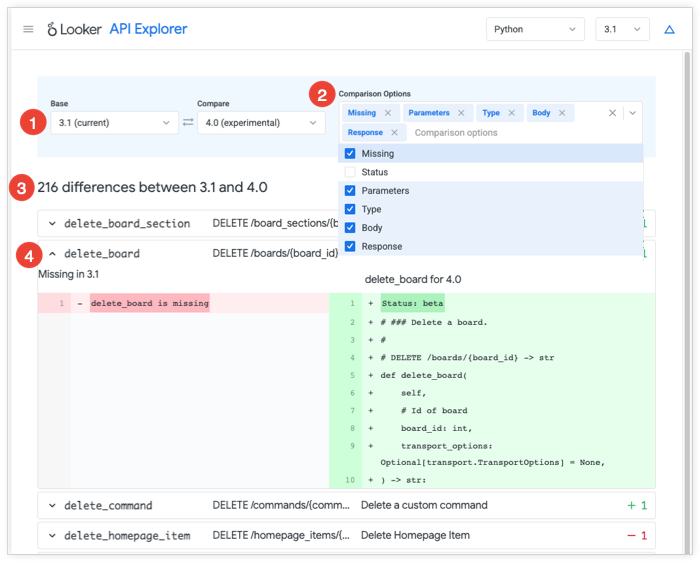Open the Python language dropdown

click(x=535, y=30)
